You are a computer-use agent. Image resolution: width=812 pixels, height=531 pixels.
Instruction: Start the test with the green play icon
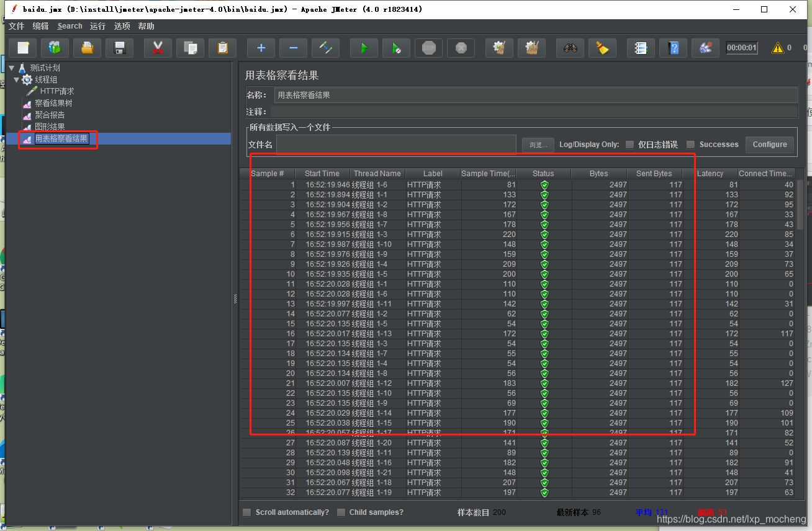click(364, 48)
